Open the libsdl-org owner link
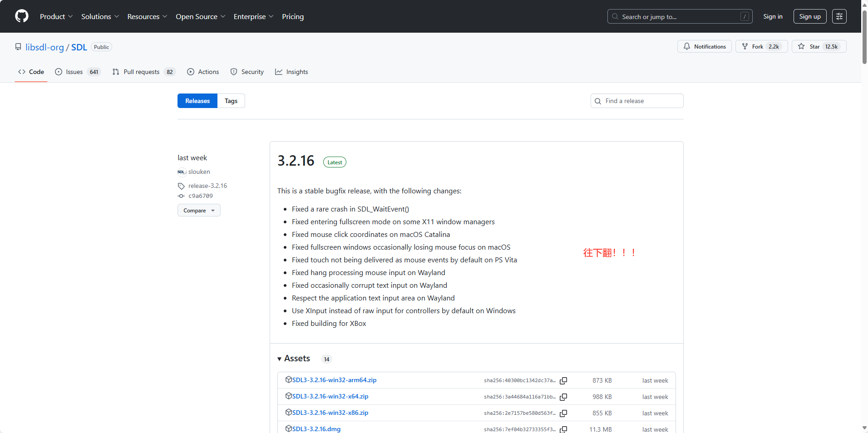This screenshot has height=433, width=868. 44,47
